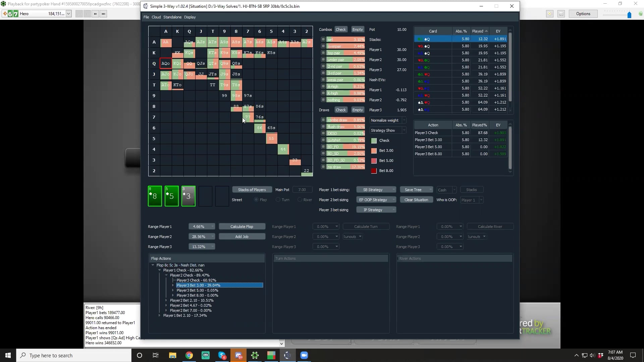Click the Calculate Flop button
The width and height of the screenshot is (644, 362).
(x=242, y=226)
